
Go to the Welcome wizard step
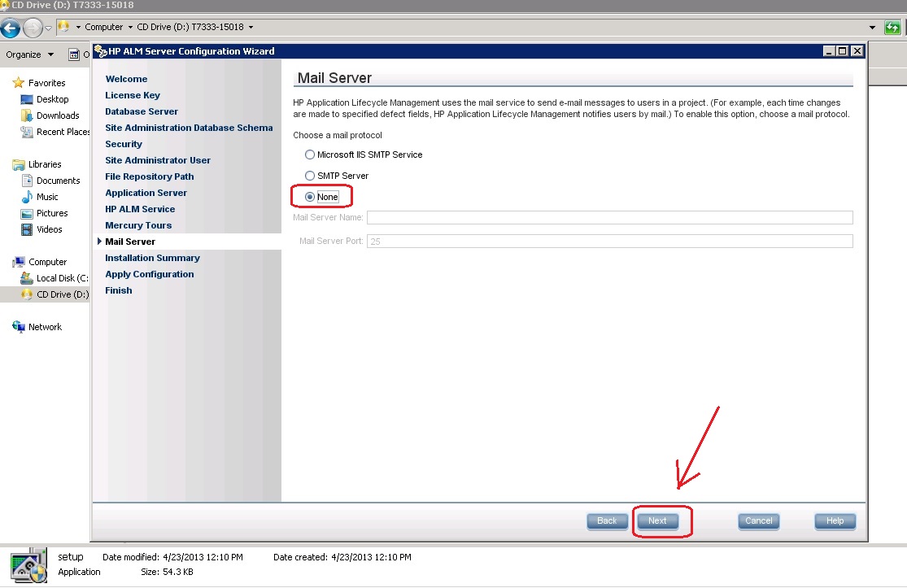pos(126,79)
